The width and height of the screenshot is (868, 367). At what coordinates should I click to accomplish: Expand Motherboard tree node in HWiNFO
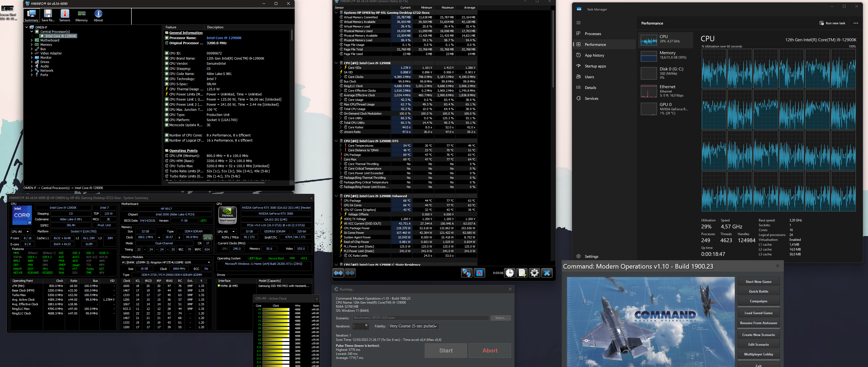tap(32, 40)
